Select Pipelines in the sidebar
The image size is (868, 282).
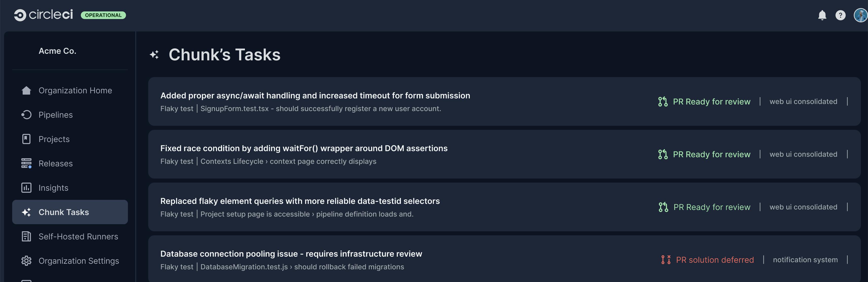click(55, 114)
